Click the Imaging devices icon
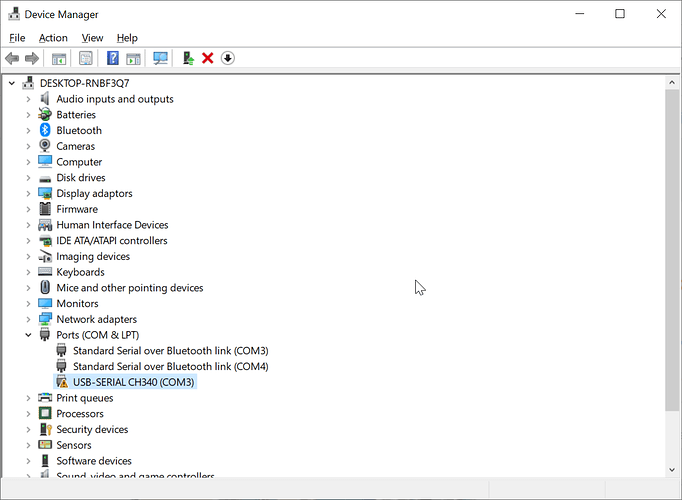 (x=45, y=256)
